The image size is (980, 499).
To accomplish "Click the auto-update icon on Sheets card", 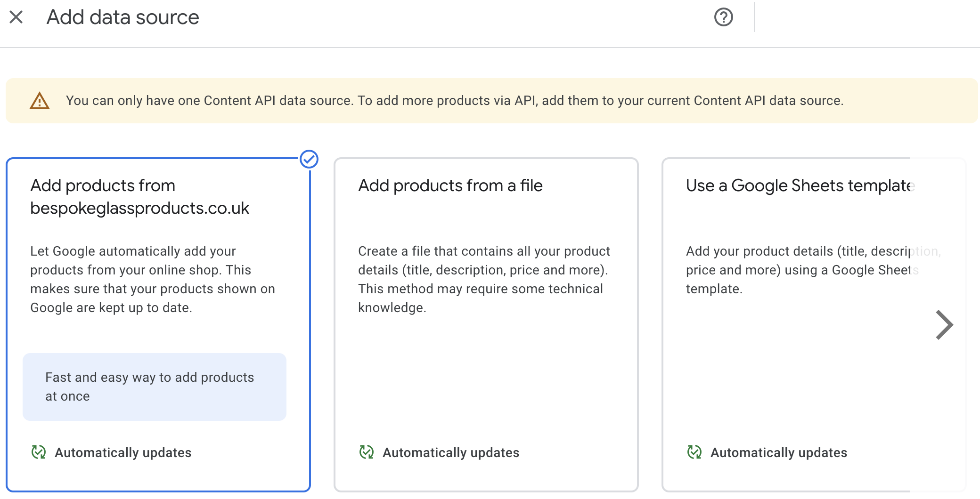I will [x=694, y=452].
